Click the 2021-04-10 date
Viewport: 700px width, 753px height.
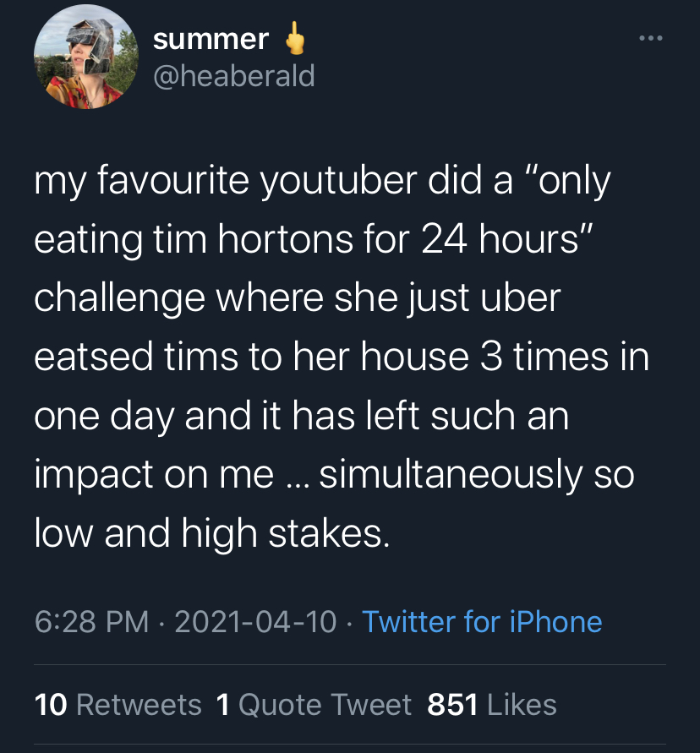click(255, 622)
